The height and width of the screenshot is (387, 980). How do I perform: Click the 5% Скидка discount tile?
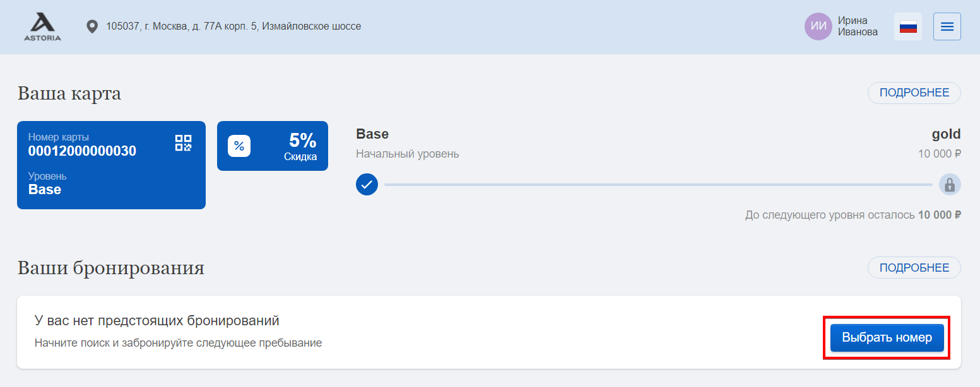coord(273,146)
